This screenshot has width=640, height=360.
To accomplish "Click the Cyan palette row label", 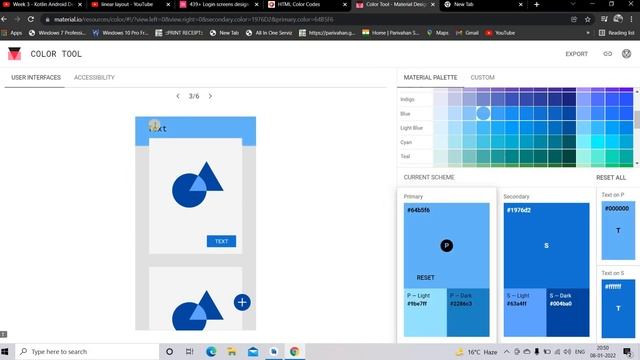I will (x=406, y=142).
